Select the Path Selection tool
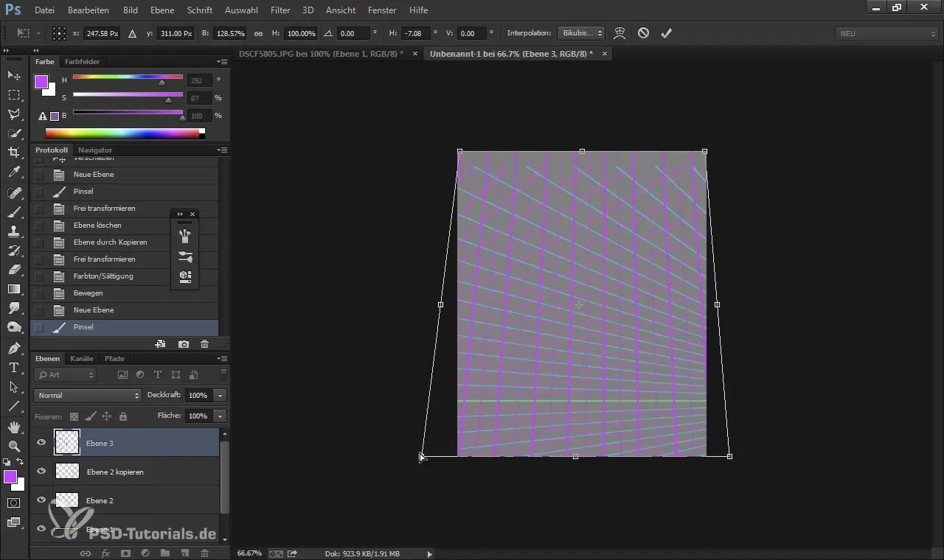944x560 pixels. [x=14, y=387]
